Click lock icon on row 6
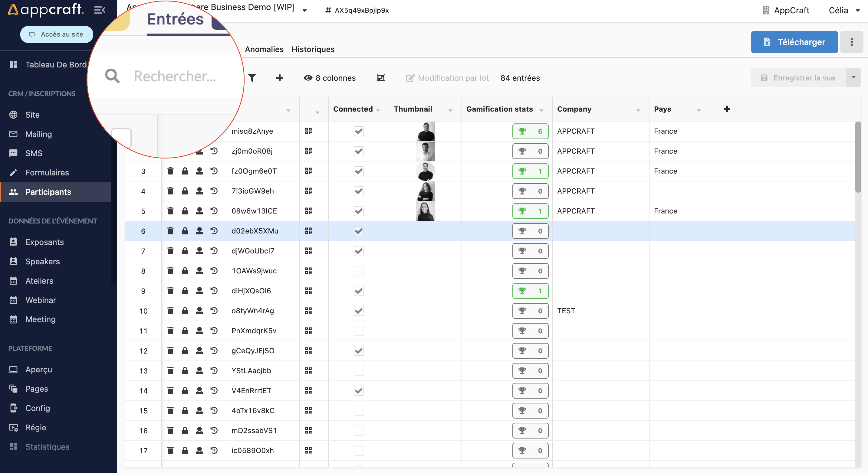 pyautogui.click(x=185, y=231)
